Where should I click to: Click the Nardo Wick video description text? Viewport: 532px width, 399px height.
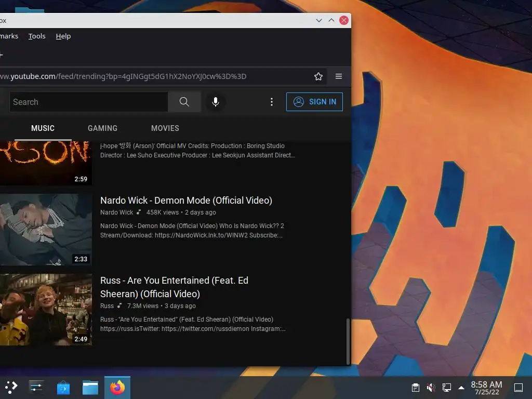click(192, 230)
